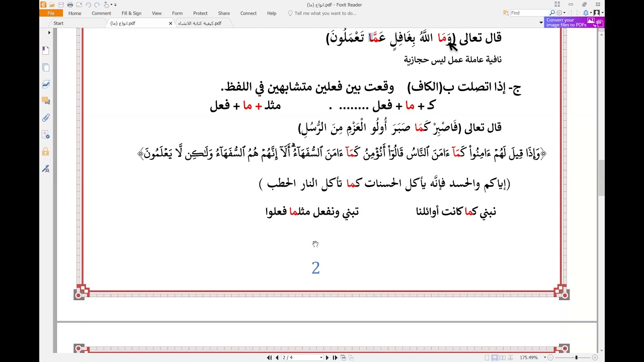Go to first page button
The width and height of the screenshot is (644, 362).
[x=269, y=357]
